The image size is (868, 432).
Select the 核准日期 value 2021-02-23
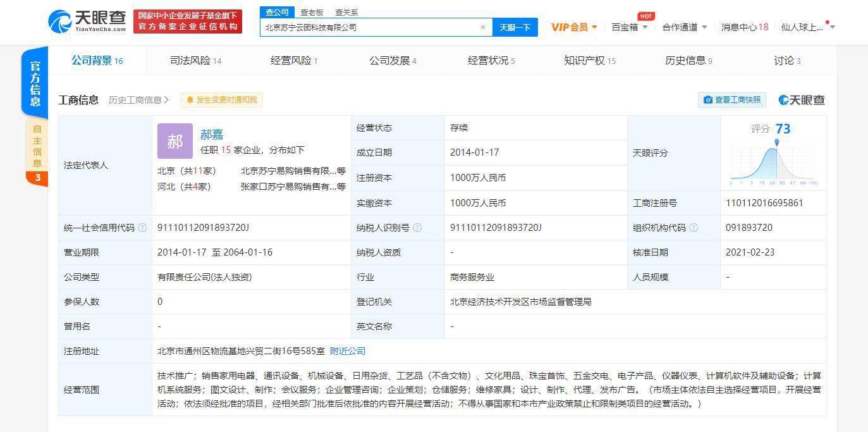pyautogui.click(x=750, y=252)
